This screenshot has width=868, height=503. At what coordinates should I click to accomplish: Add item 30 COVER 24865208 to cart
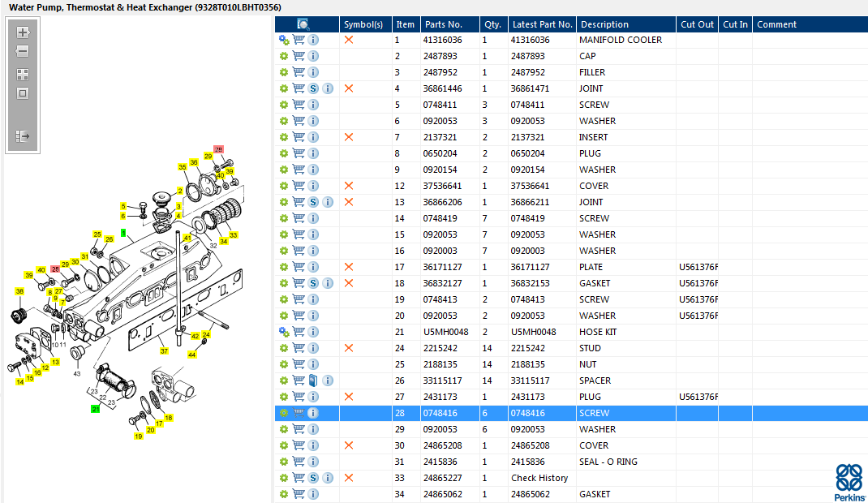point(299,445)
